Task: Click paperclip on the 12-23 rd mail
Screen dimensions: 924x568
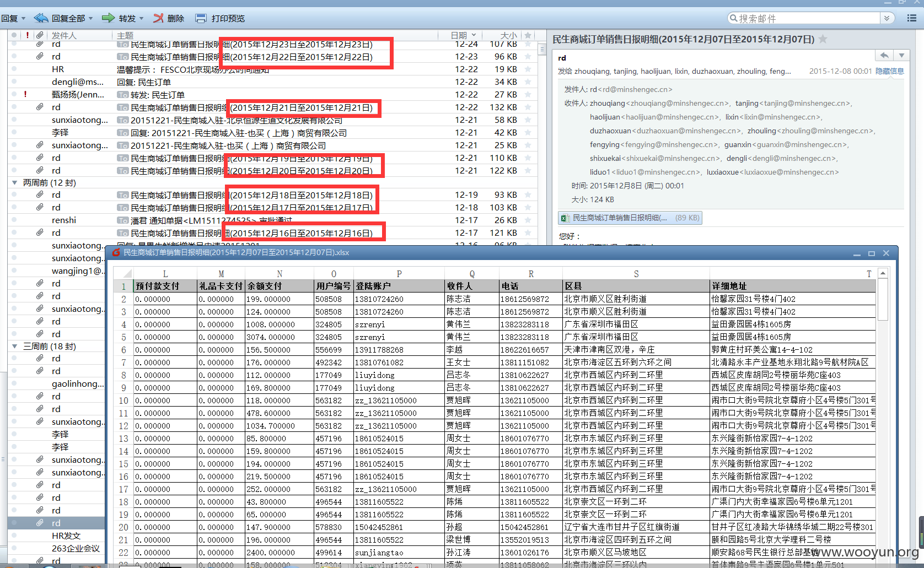Action: (40, 56)
